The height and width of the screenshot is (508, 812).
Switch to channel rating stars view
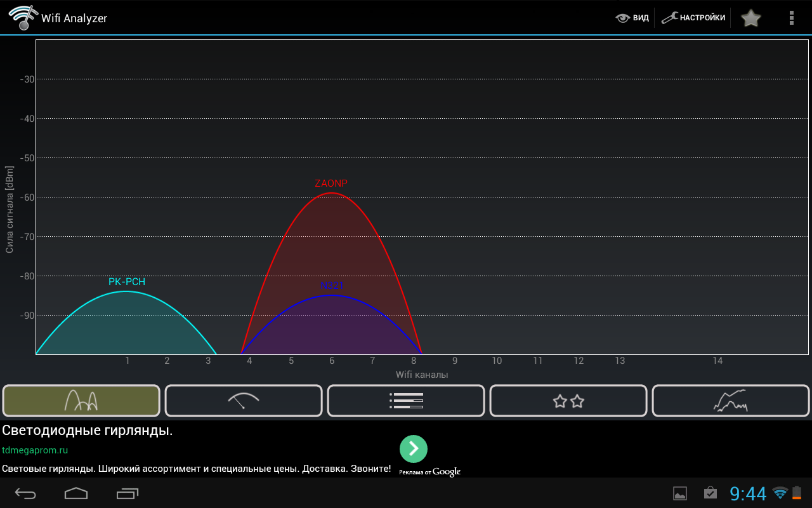[x=568, y=401]
